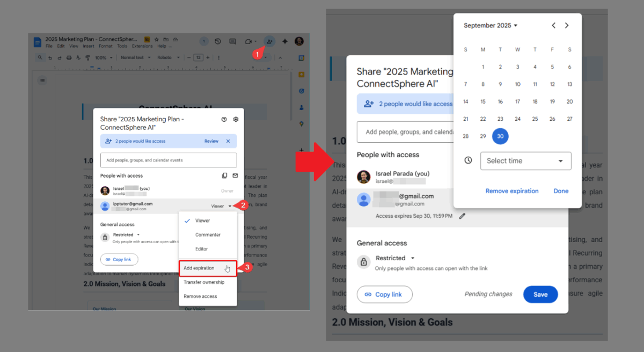
Task: Click the spell check icon
Action: pos(78,57)
